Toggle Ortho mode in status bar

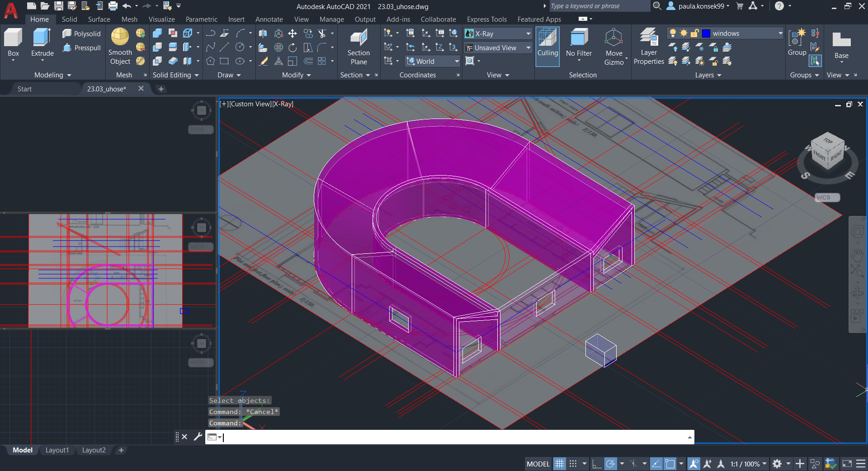[596, 464]
